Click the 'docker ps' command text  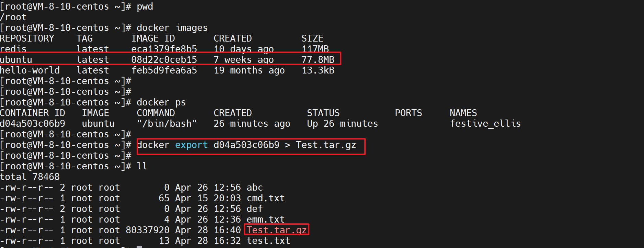click(x=161, y=102)
